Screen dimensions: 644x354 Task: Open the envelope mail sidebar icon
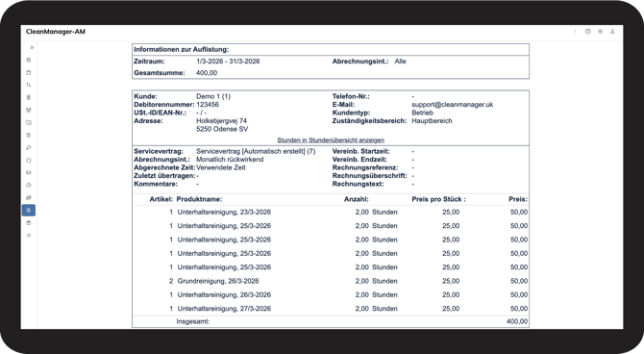point(28,173)
